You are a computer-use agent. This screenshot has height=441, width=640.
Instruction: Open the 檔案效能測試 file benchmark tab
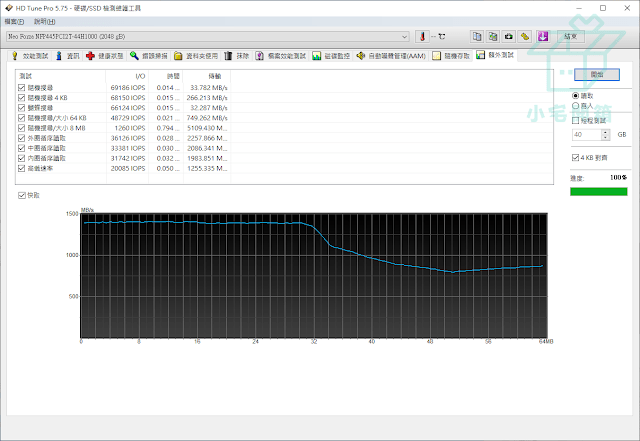(281, 56)
